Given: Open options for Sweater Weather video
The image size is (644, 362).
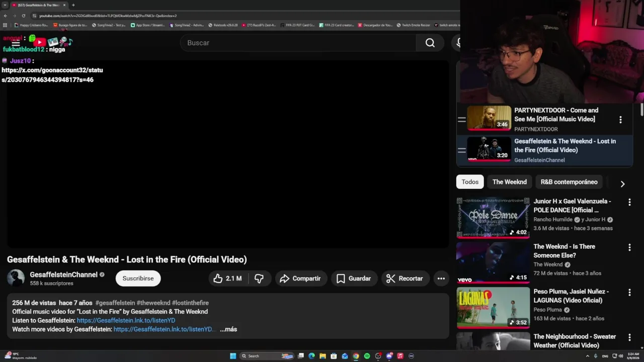Looking at the screenshot, I should [629, 337].
